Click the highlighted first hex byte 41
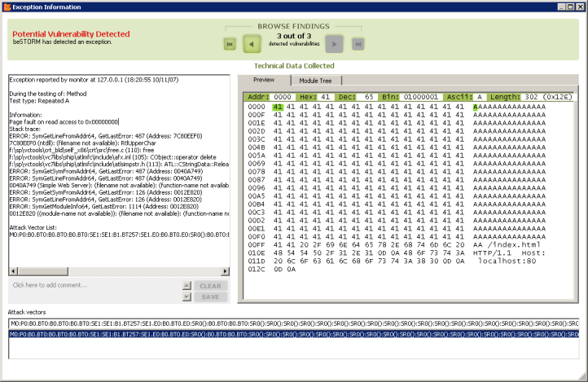Viewport: 588px width, 382px height. coord(278,107)
